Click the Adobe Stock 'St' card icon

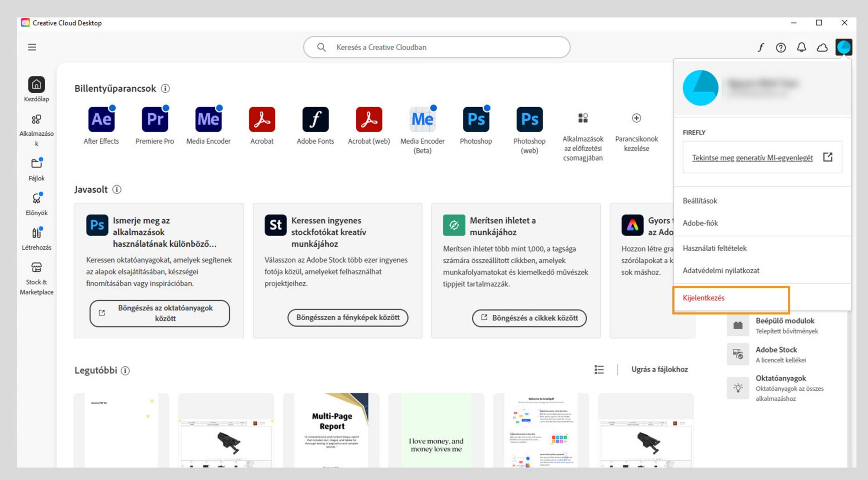pyautogui.click(x=276, y=225)
